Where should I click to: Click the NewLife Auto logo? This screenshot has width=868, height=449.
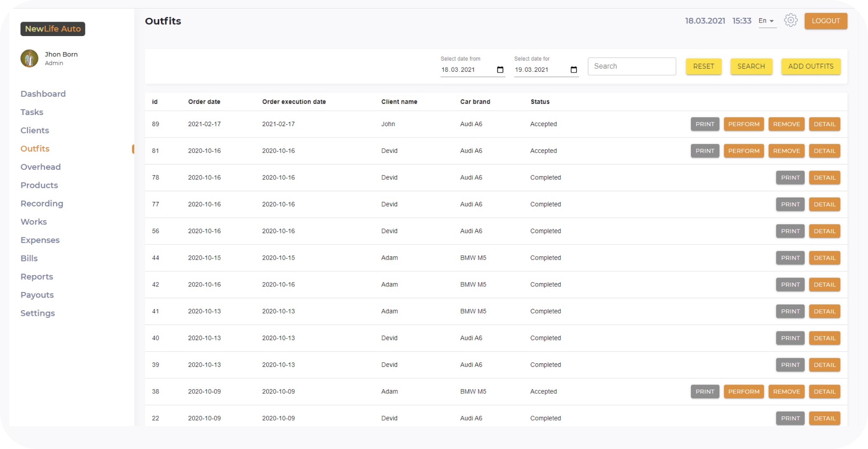53,29
